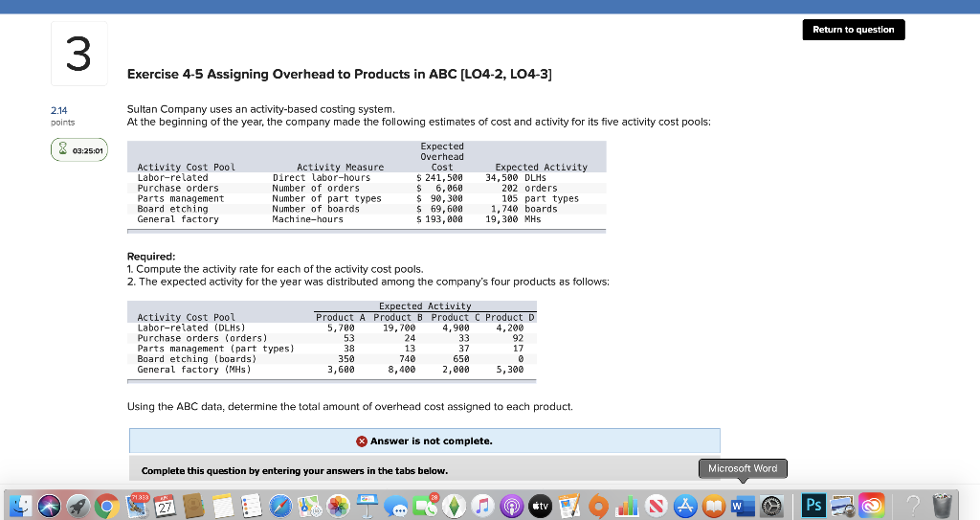Open Launchpad rocket icon in dock
This screenshot has height=520, width=980.
tap(78, 506)
